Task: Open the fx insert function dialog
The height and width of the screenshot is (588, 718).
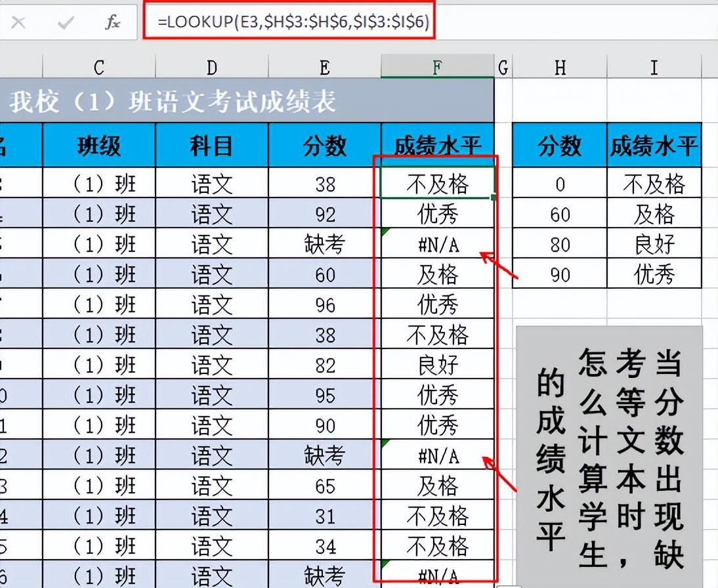Action: tap(112, 22)
